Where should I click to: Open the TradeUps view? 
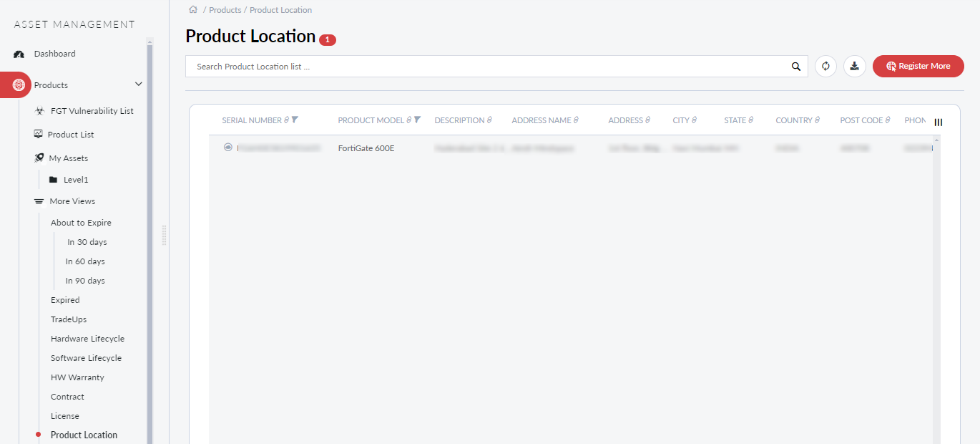point(69,319)
